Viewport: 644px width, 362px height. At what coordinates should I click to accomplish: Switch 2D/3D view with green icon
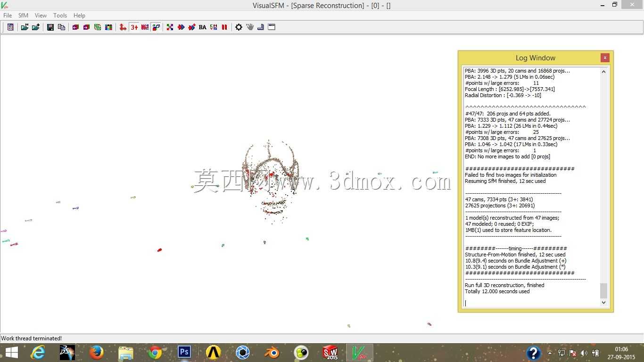[98, 27]
